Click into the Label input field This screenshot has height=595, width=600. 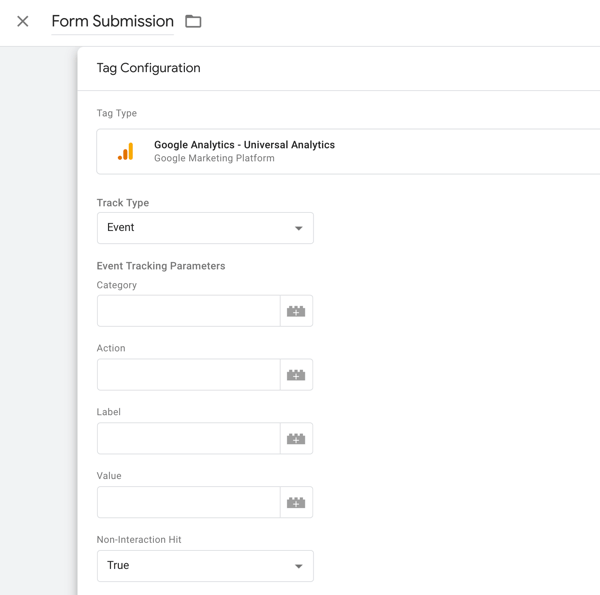[189, 439]
